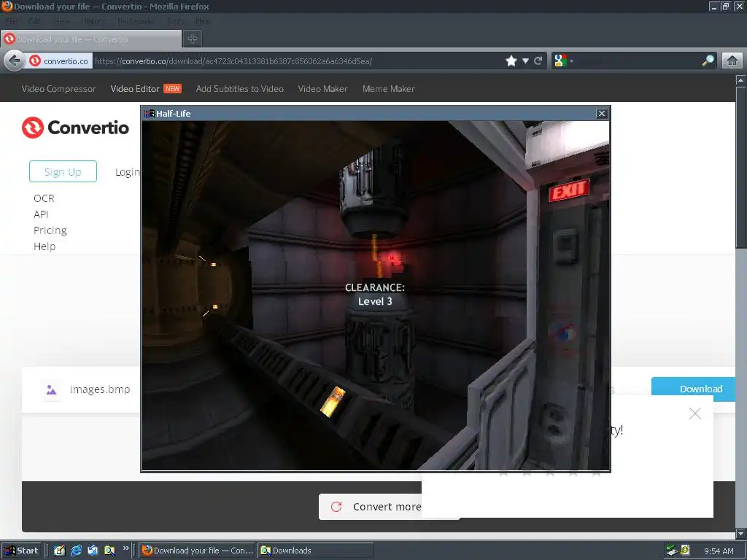Select the 'Download your file — Convertio' tab
Screen dimensions: 747x560
(91, 39)
